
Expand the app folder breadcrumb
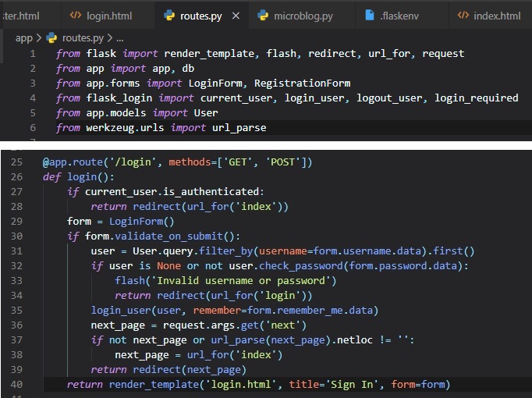(x=23, y=37)
